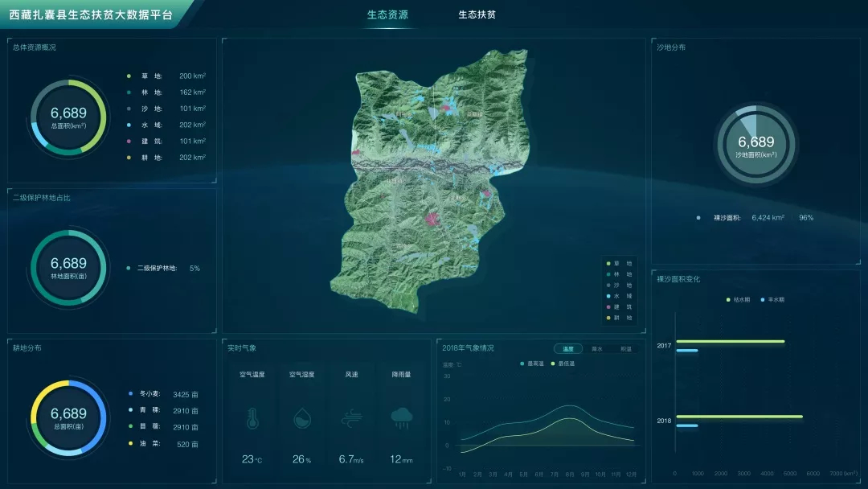The width and height of the screenshot is (868, 489).
Task: Click the wind icon under 风速
Action: pyautogui.click(x=351, y=417)
